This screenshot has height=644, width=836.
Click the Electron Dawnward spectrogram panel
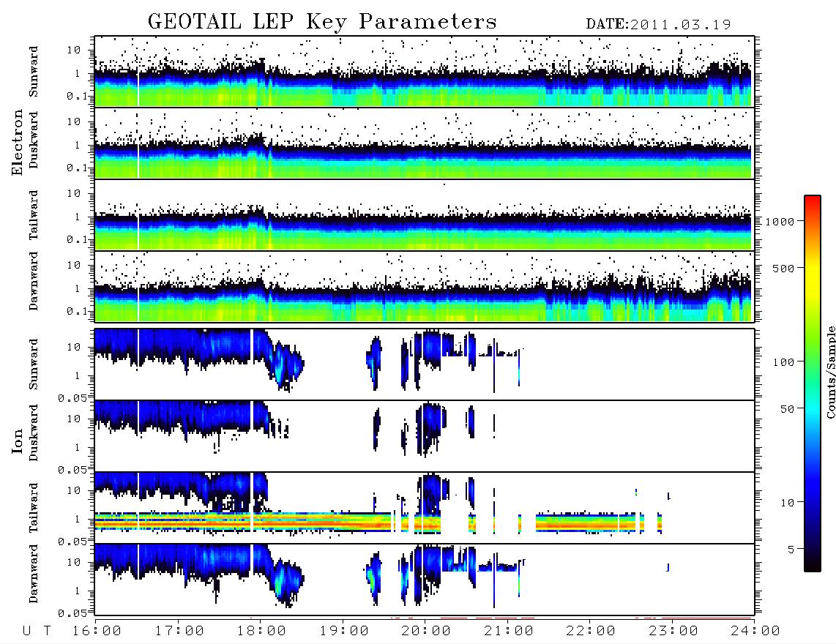pos(425,286)
